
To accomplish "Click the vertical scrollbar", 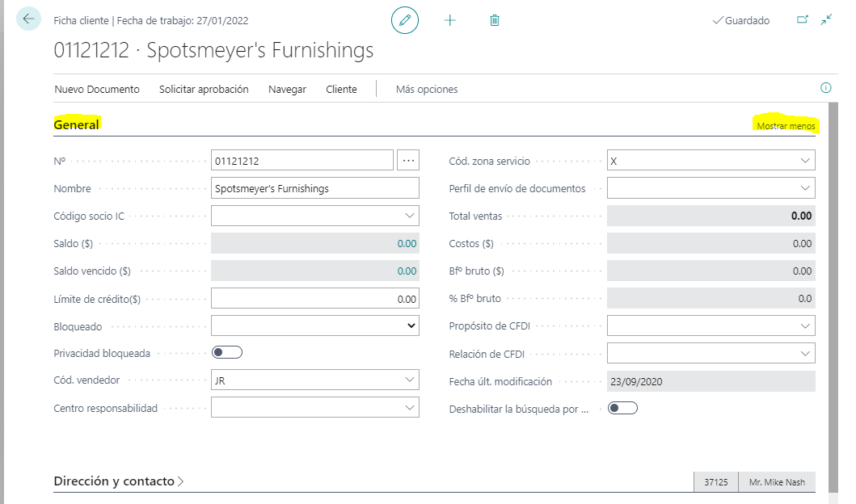I will pos(833,297).
